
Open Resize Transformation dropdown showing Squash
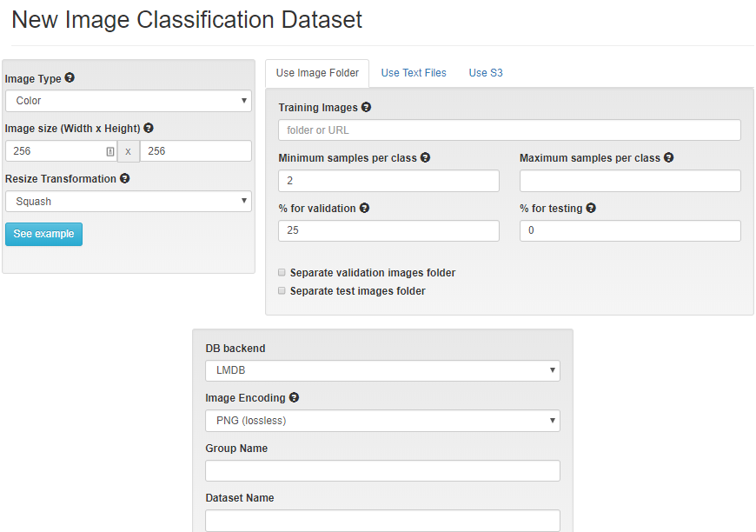coord(129,202)
